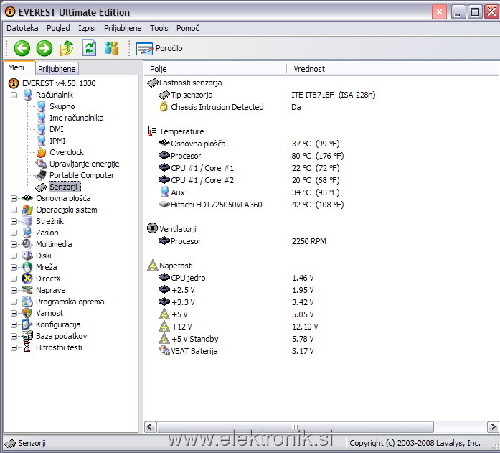
Task: Click the Naprave devices icon
Action: click(27, 290)
